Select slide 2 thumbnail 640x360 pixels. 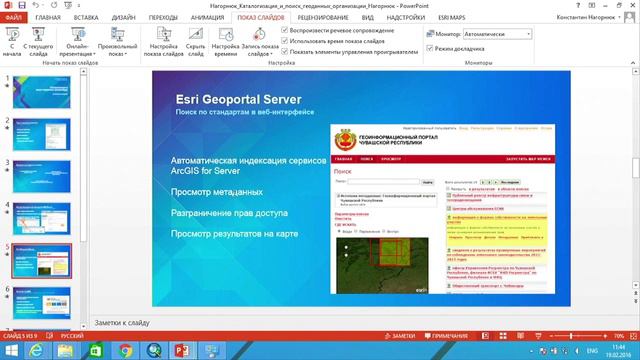(x=42, y=134)
